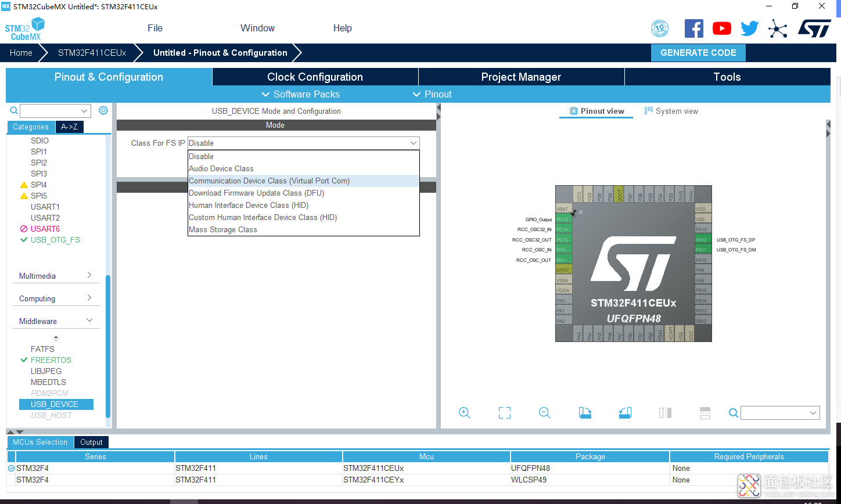Choose Custom Human Interface Device Class
The image size is (841, 504).
tap(303, 217)
